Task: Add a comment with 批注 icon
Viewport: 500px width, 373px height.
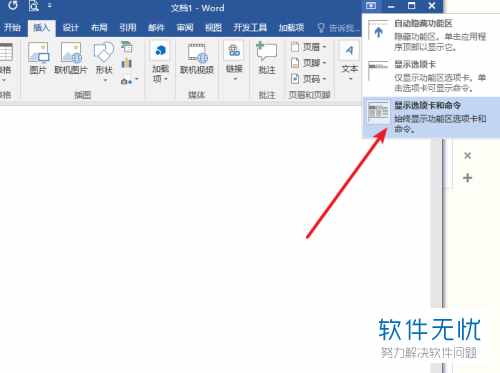Action: pos(267,58)
